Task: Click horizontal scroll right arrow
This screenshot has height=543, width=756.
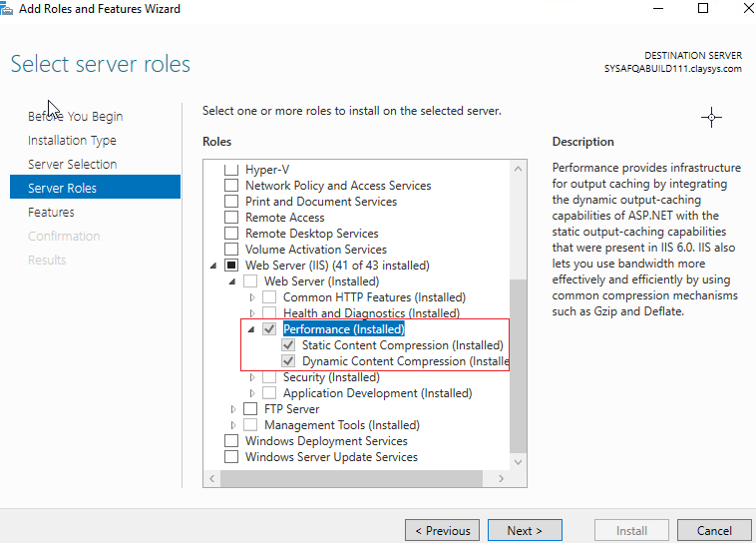Action: click(501, 478)
